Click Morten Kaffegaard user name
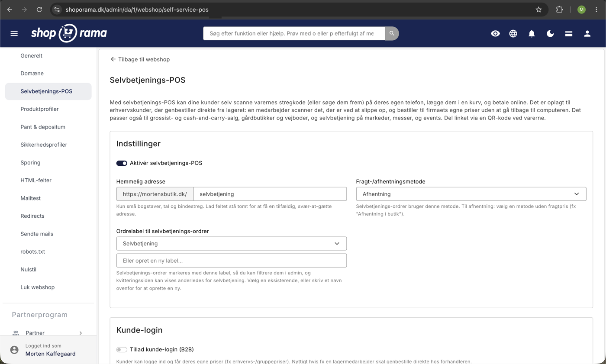The image size is (606, 364). (51, 354)
